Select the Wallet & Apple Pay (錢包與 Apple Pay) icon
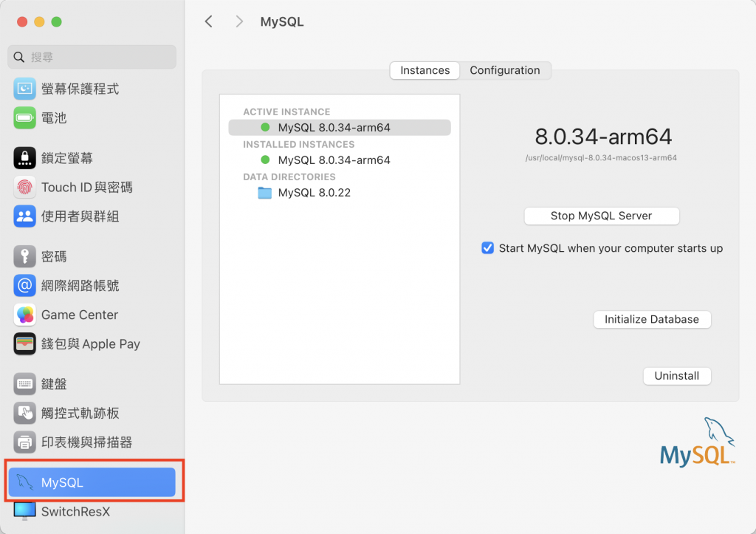Viewport: 756px width, 534px height. (x=24, y=344)
